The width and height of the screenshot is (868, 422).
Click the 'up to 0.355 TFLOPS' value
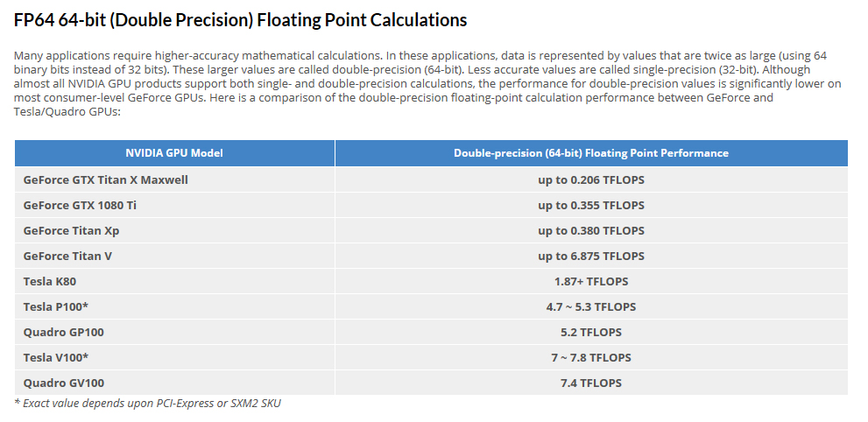[590, 205]
